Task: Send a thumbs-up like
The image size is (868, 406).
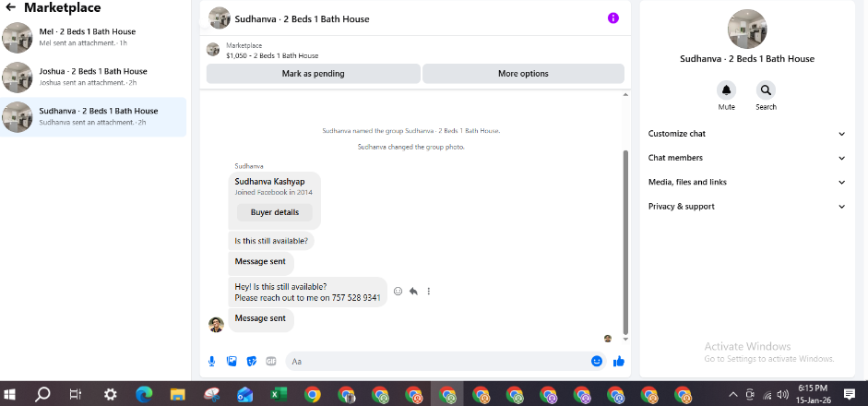Action: [x=618, y=361]
